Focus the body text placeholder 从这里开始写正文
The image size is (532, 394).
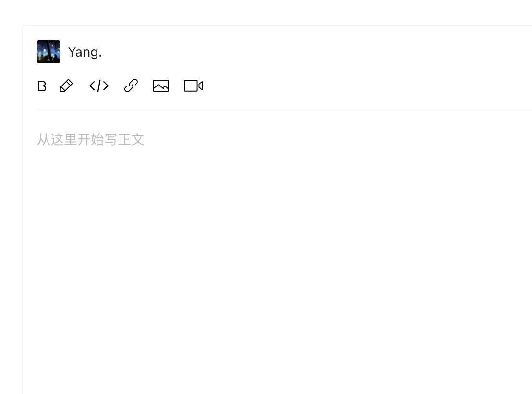pos(91,140)
